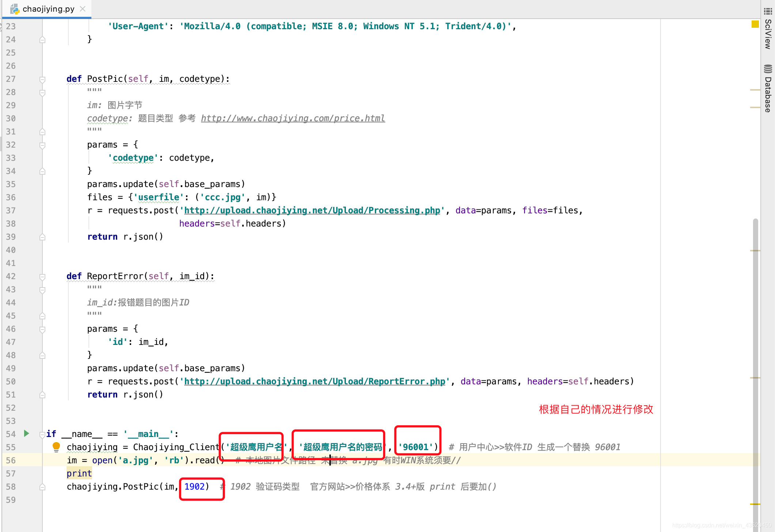
Task: Open the Database tool window icon
Action: [768, 69]
